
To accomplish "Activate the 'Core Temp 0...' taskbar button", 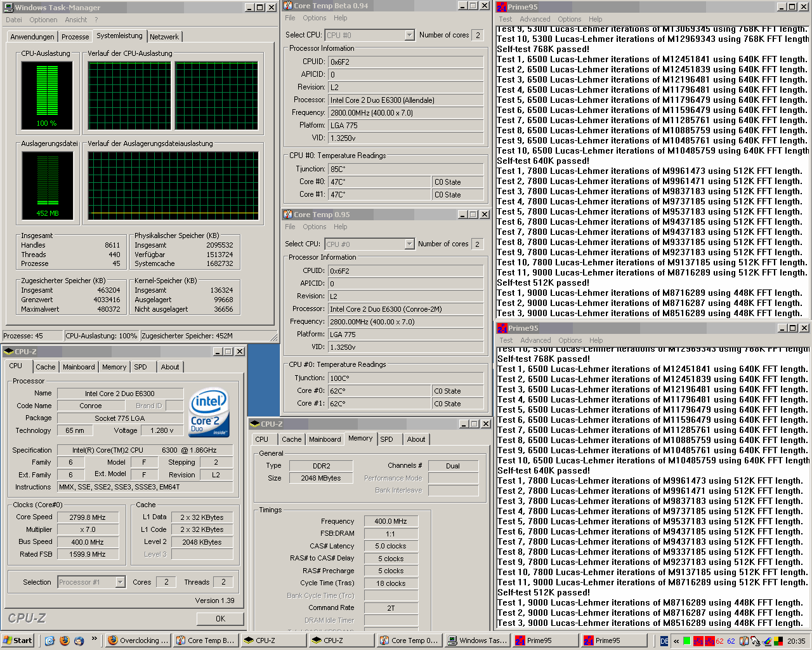I will click(x=409, y=640).
